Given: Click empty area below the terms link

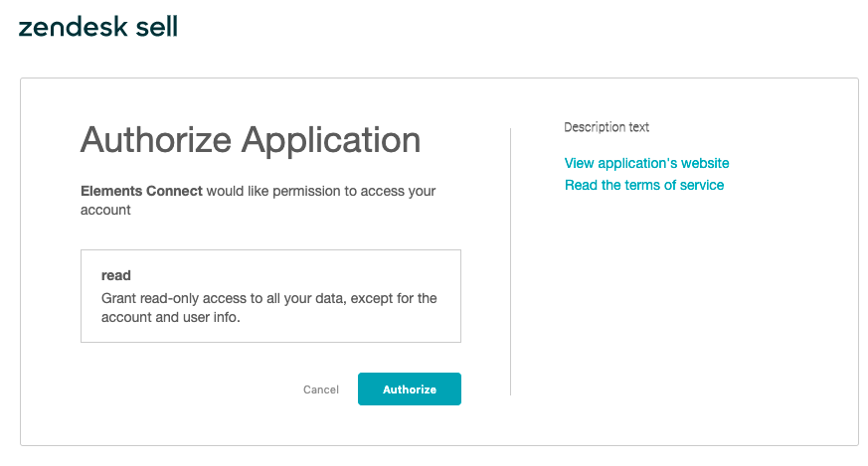Looking at the screenshot, I should point(676,298).
